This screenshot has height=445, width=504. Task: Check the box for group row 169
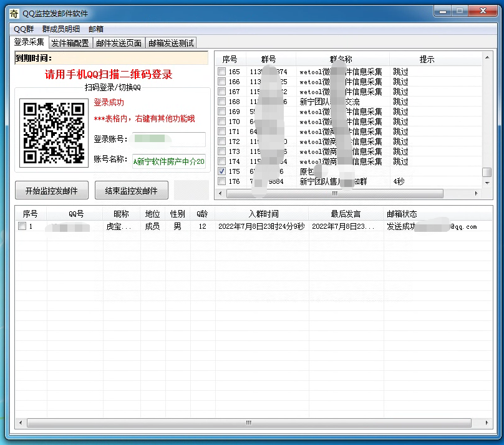(x=222, y=111)
